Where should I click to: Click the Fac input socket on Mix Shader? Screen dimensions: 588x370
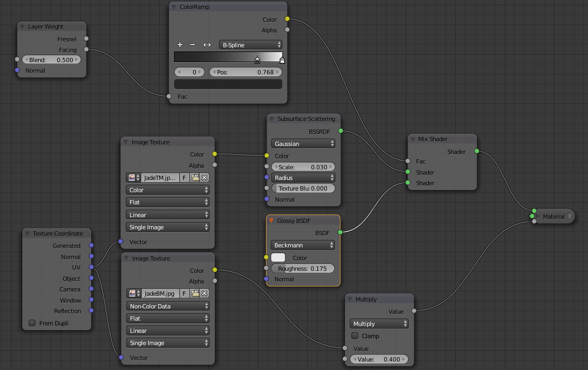coord(408,161)
